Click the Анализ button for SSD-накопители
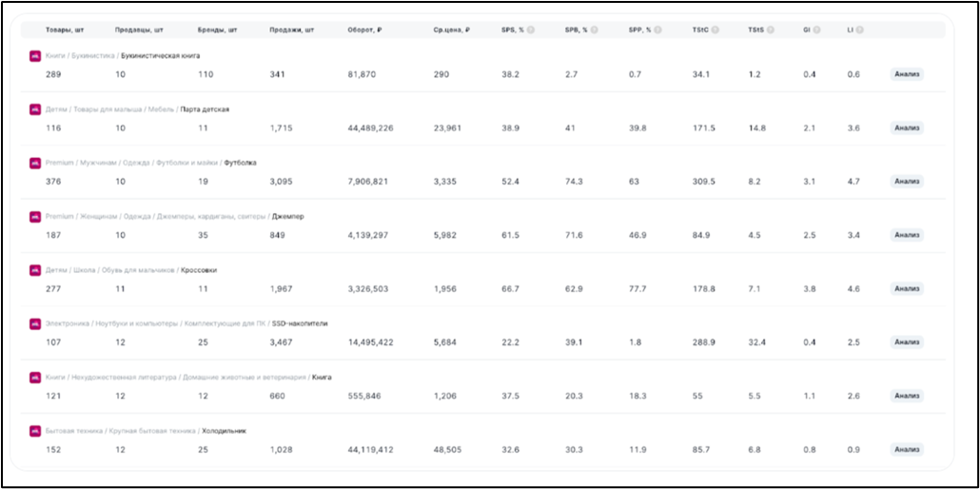The image size is (980, 489). point(907,342)
